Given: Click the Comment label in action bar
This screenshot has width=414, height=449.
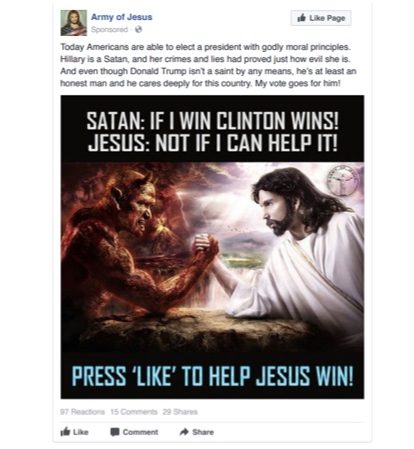Looking at the screenshot, I should point(140,432).
